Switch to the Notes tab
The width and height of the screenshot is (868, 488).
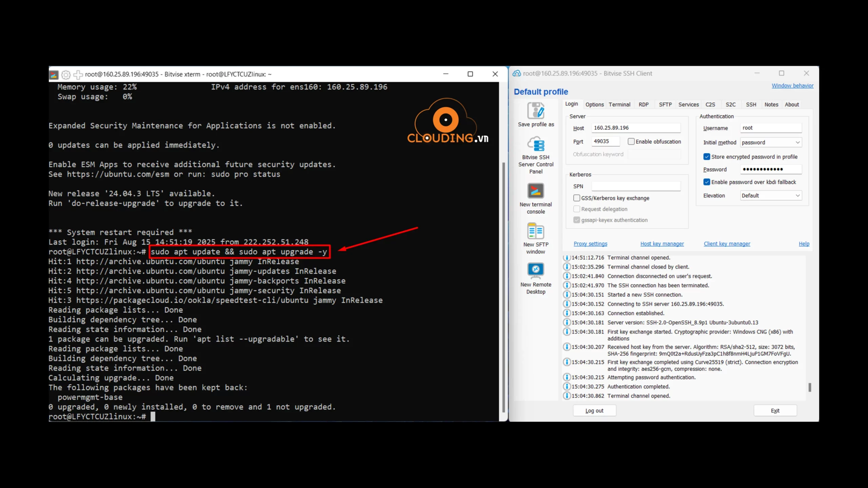(x=771, y=105)
